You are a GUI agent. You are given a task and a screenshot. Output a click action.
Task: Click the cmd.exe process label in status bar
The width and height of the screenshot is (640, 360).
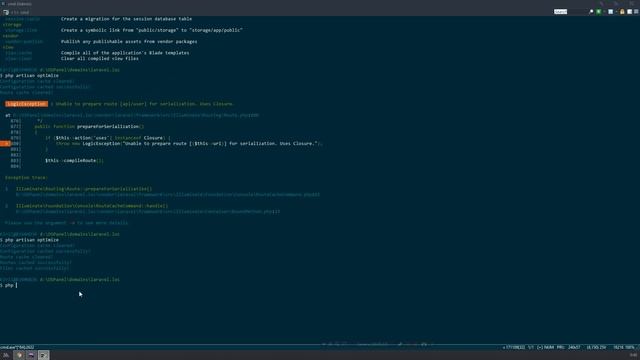(x=17, y=347)
